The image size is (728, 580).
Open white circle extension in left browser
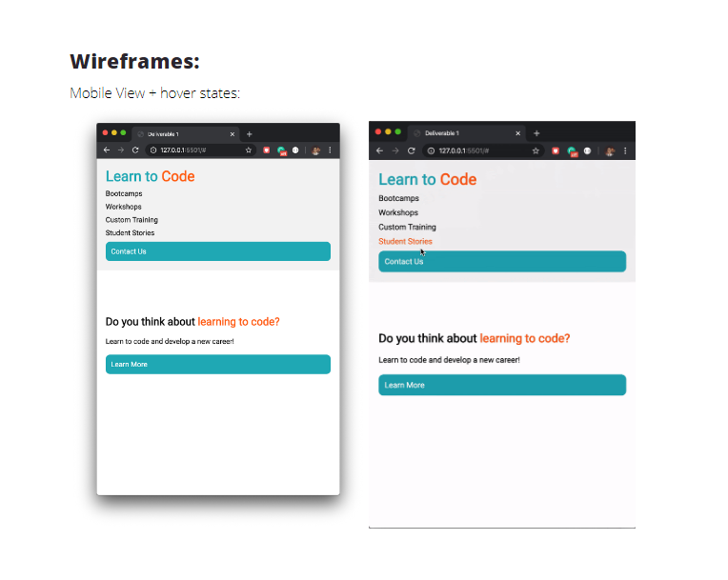pos(295,150)
